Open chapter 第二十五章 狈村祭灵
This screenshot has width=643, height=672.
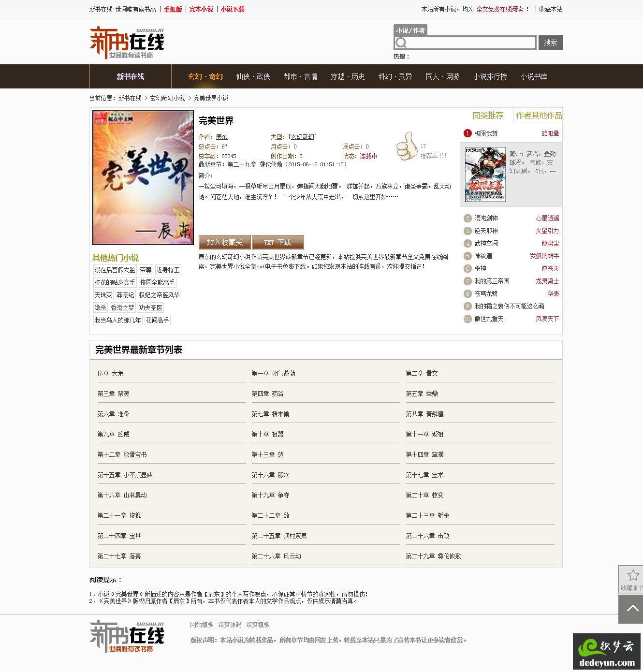[x=279, y=536]
